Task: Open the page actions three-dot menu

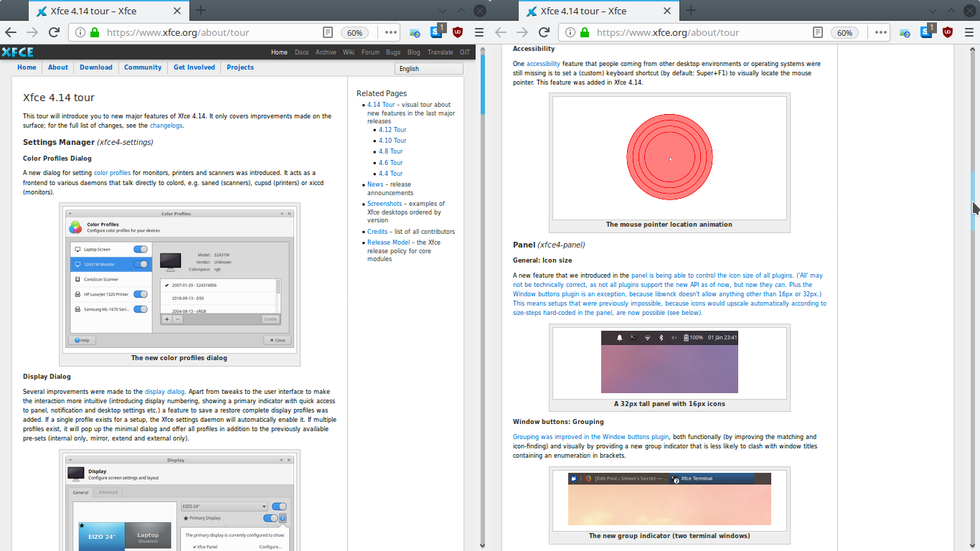Action: coord(390,32)
